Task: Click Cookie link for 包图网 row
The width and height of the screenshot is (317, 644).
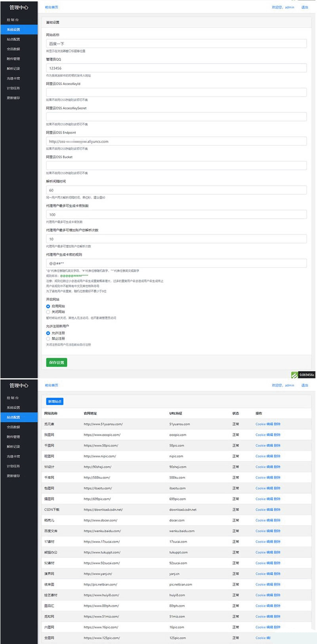Action: pyautogui.click(x=260, y=488)
